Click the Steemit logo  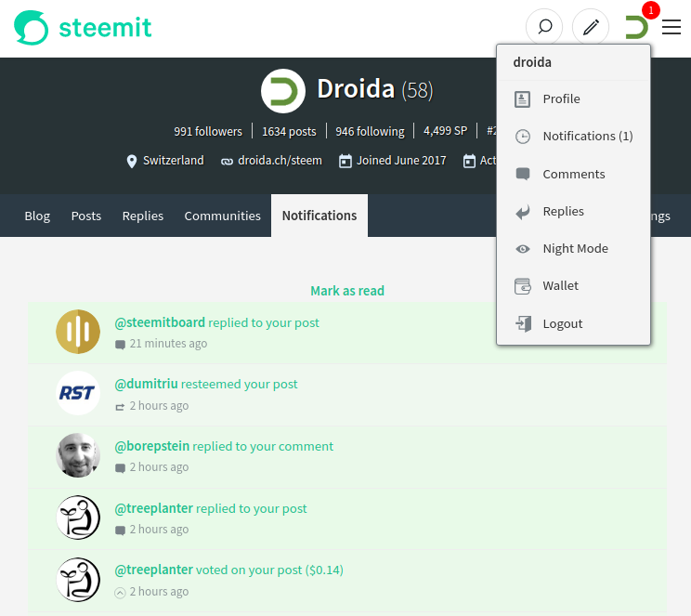(x=84, y=28)
